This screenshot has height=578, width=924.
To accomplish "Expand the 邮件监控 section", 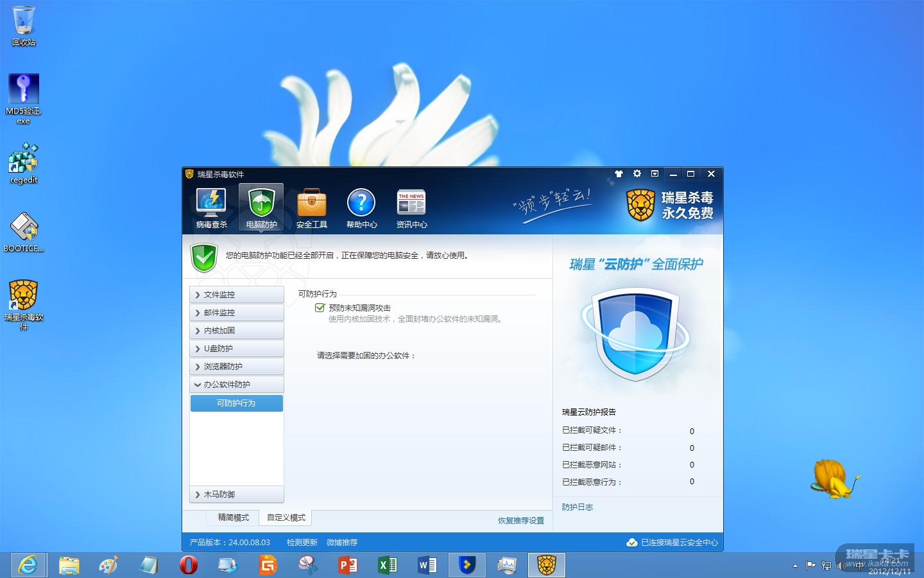I will coord(237,313).
